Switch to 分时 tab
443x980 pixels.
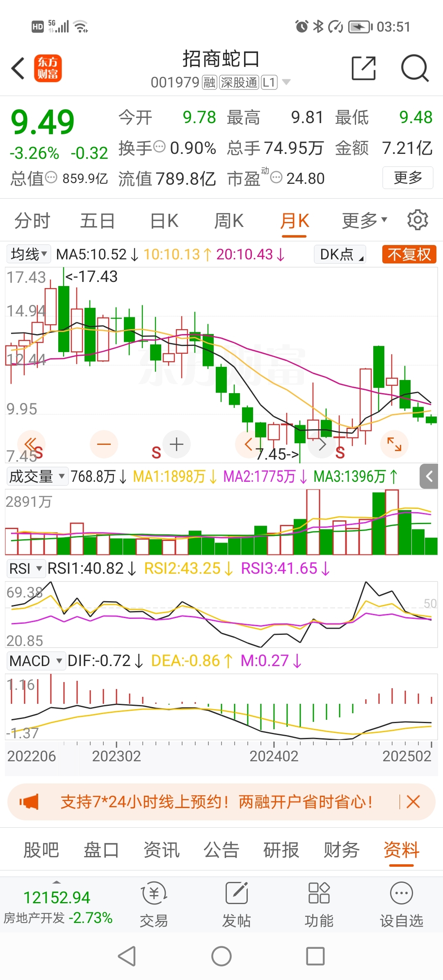[32, 221]
